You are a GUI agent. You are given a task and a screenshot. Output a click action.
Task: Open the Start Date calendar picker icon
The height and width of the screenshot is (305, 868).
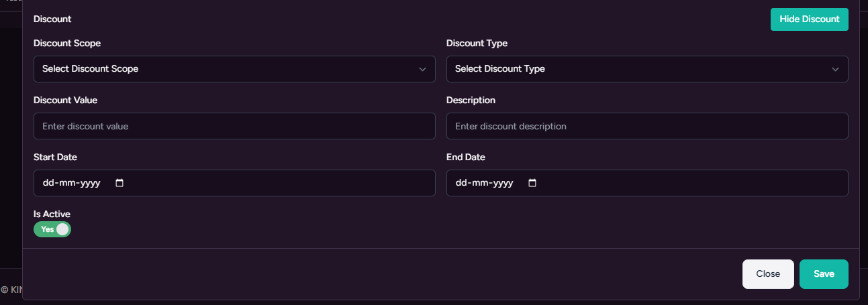click(x=119, y=183)
